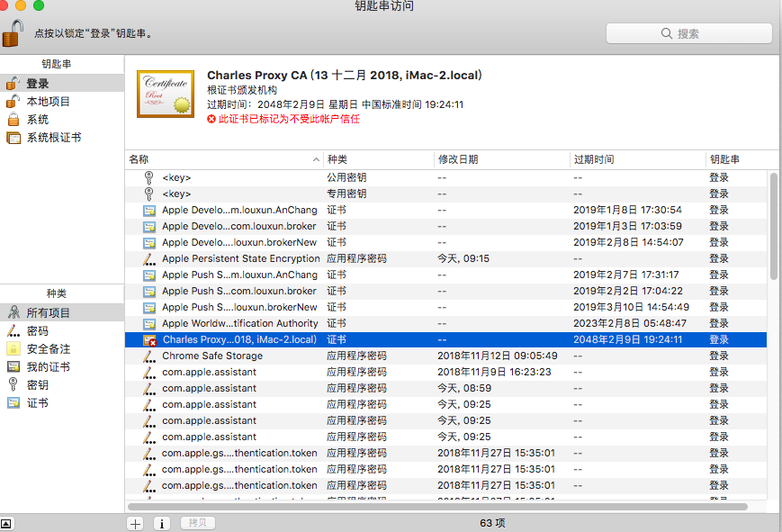Click the Charles Proxy CA certificate thumbnail
This screenshot has height=532, width=782.
(x=165, y=94)
